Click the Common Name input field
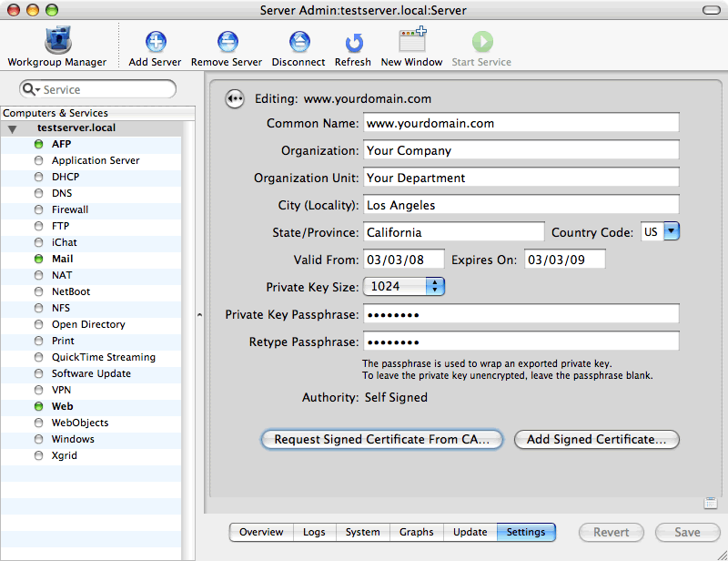 (521, 123)
